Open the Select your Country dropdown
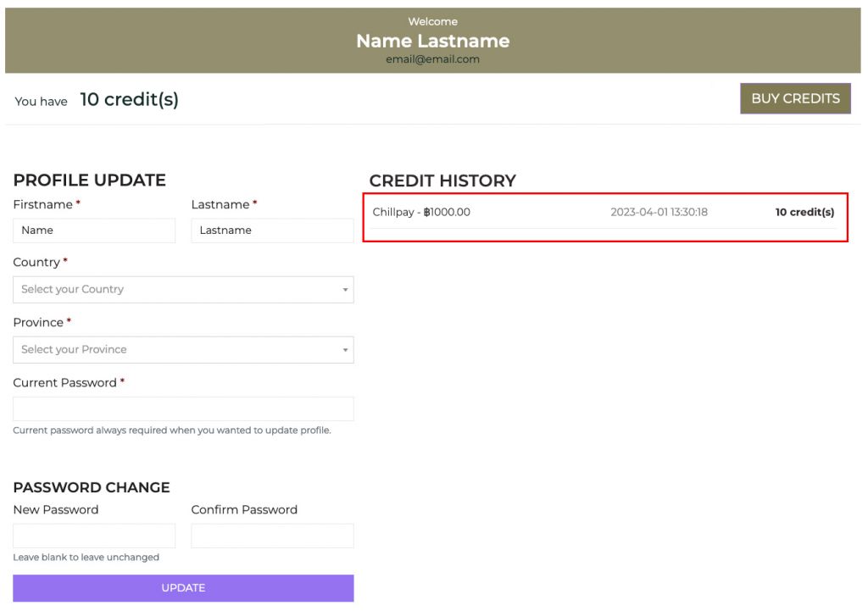 click(x=183, y=290)
